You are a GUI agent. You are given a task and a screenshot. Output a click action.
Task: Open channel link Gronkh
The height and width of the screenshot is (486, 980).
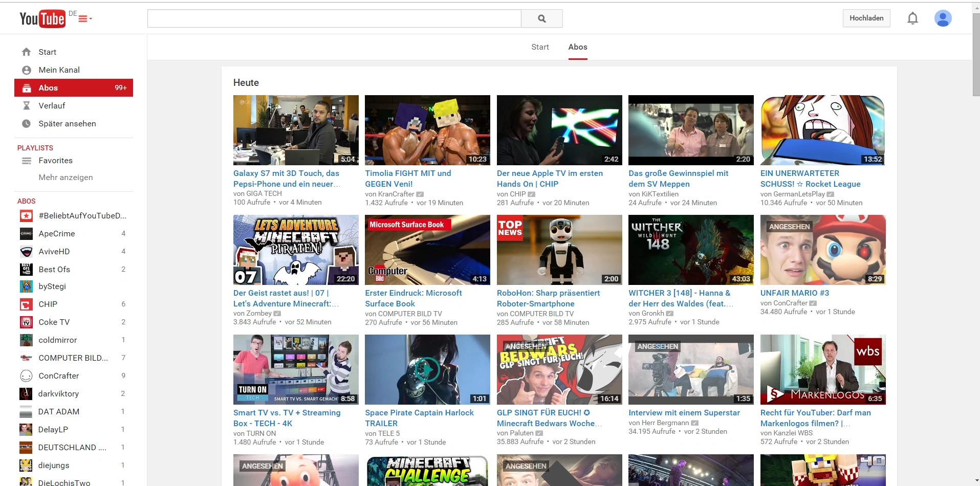[653, 314]
